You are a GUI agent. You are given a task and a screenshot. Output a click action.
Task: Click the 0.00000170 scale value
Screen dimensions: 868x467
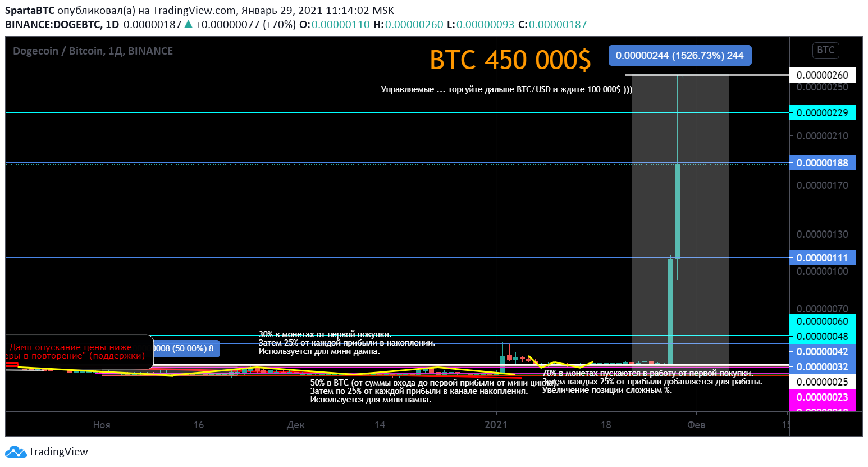pos(823,185)
